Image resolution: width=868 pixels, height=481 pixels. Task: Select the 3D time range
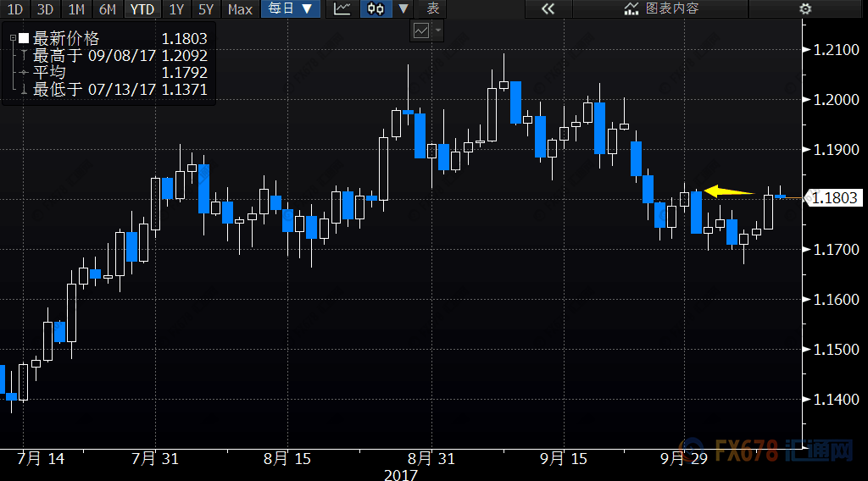[x=45, y=8]
